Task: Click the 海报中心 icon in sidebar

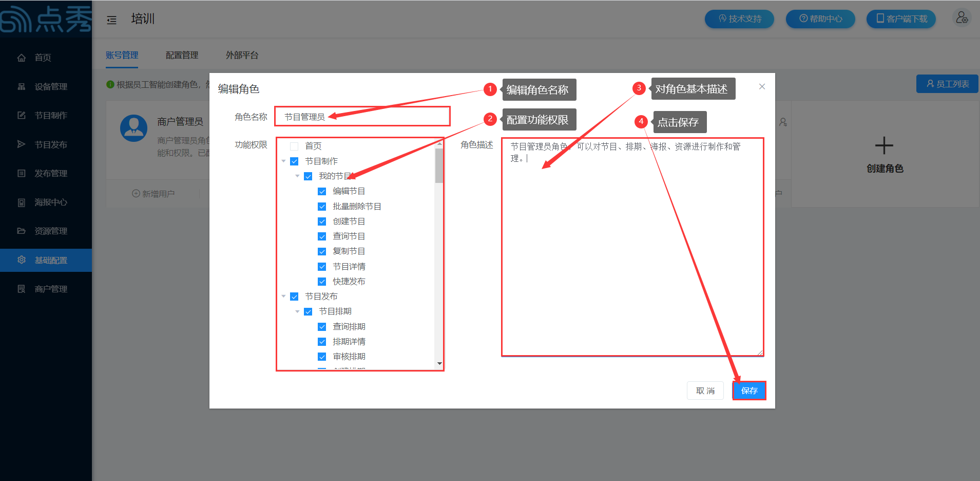Action: click(x=22, y=202)
